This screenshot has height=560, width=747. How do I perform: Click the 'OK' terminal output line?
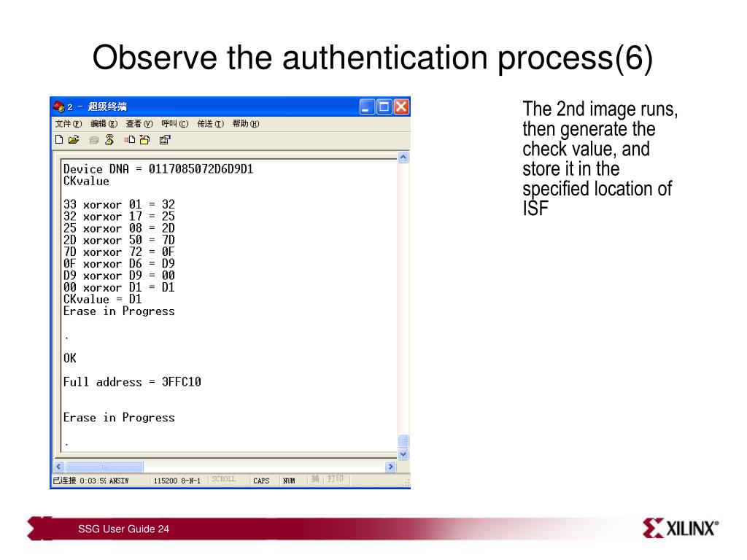click(x=69, y=358)
